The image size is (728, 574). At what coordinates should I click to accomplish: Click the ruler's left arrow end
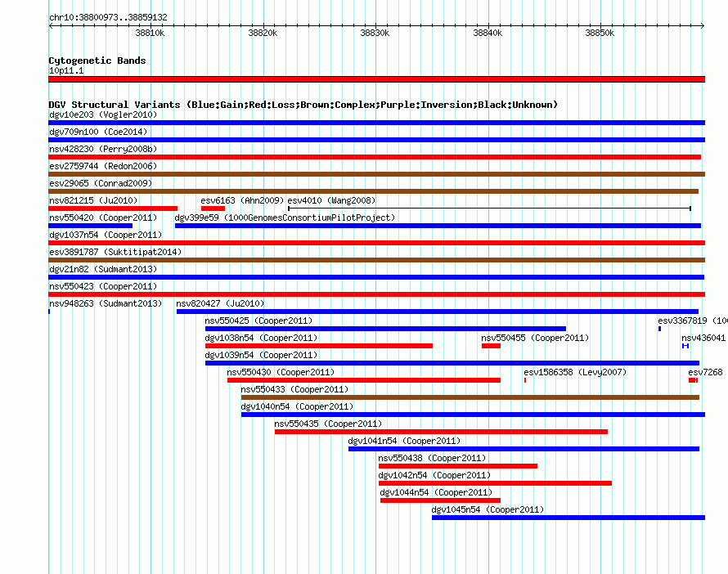pos(51,25)
